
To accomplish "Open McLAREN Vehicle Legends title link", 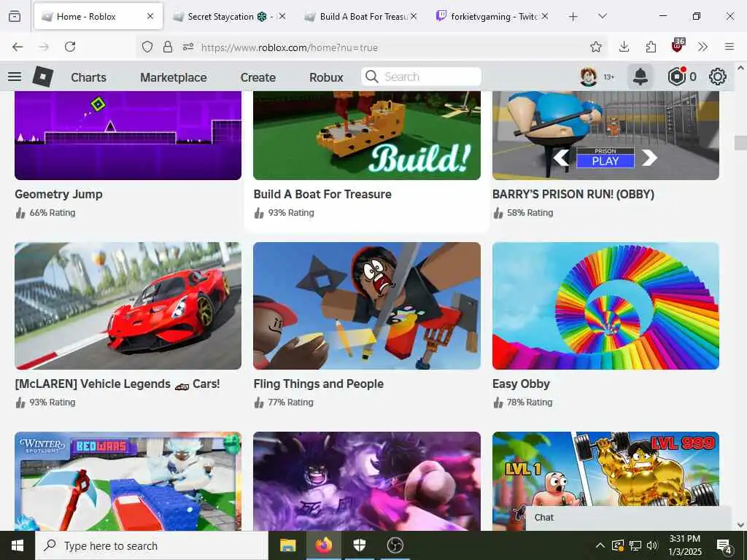I will [117, 384].
